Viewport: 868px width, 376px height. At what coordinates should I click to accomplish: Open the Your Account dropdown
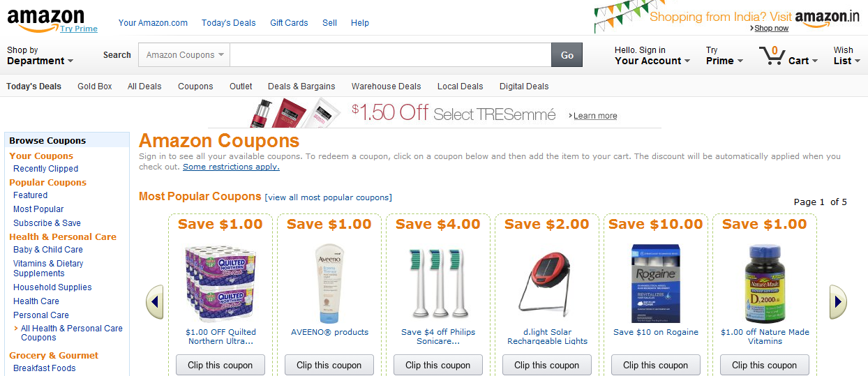[x=652, y=61]
